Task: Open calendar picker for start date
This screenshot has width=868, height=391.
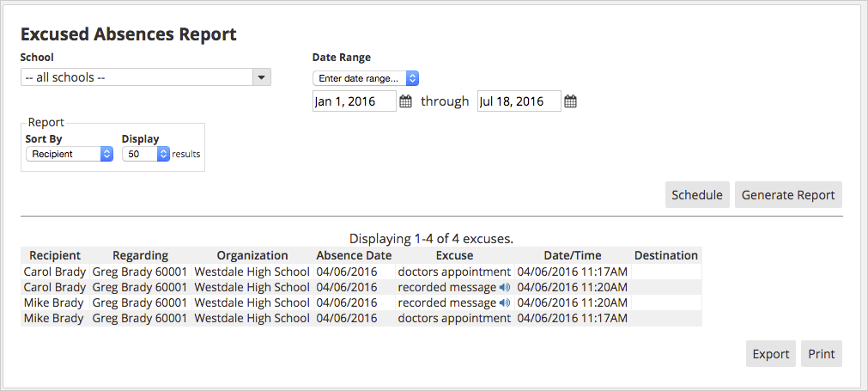Action: (x=406, y=101)
